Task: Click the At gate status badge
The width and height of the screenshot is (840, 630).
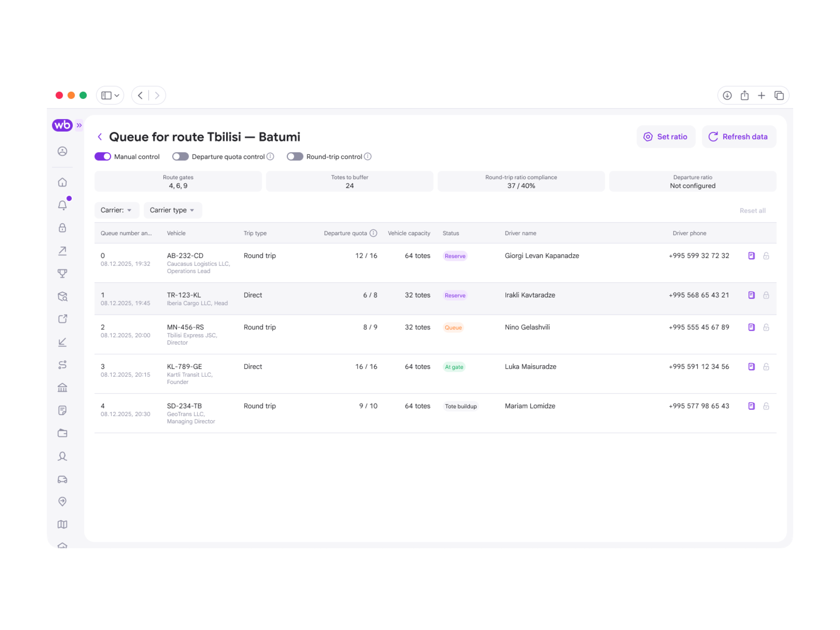Action: click(454, 367)
